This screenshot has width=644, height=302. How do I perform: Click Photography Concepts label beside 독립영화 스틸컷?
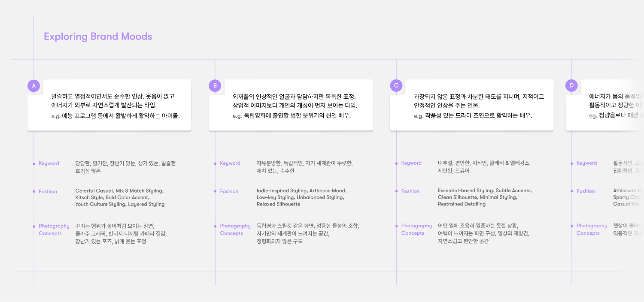[x=235, y=230]
